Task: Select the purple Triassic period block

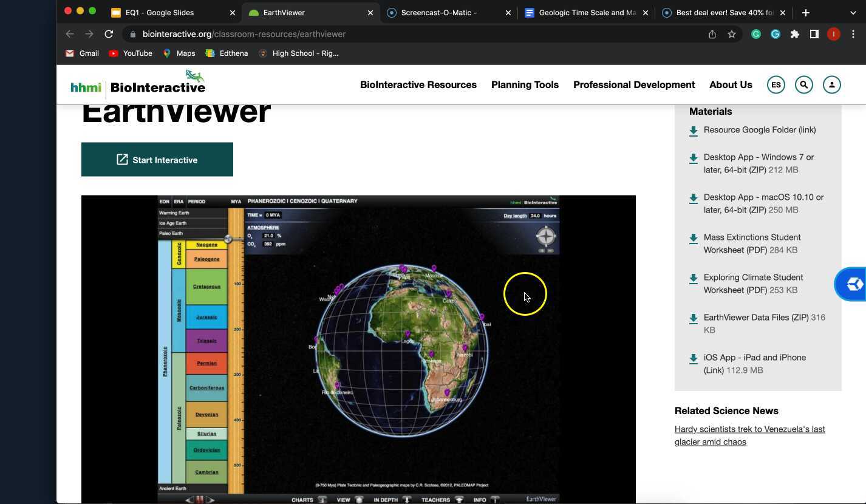Action: tap(206, 341)
